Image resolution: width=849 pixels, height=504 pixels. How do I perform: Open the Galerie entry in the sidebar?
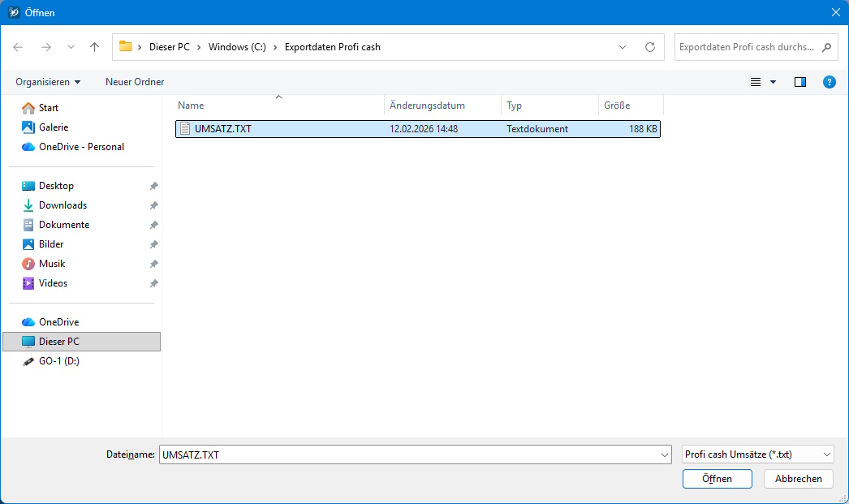52,127
